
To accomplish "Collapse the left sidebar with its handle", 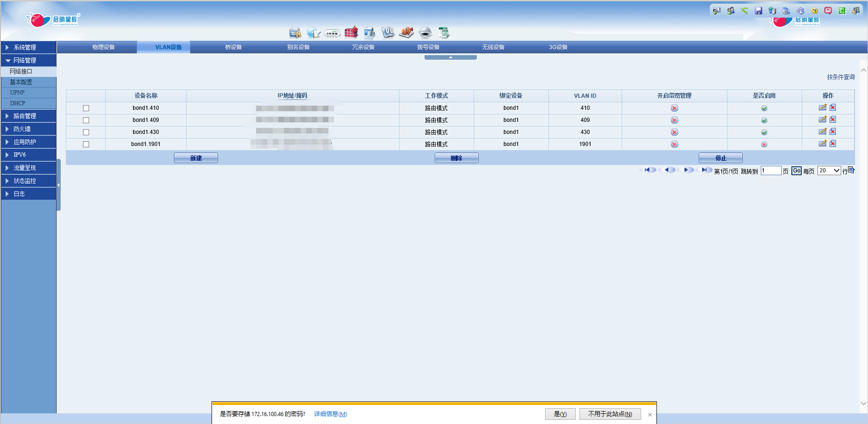I will (58, 185).
